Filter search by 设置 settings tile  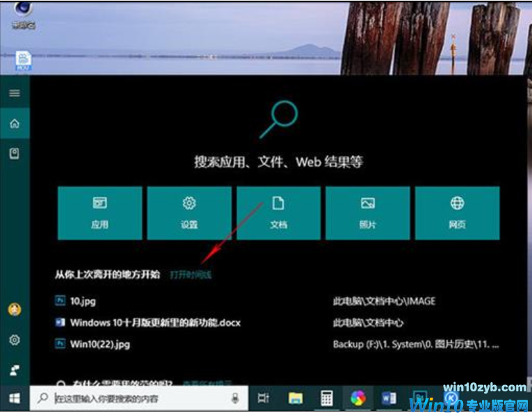[x=189, y=213]
